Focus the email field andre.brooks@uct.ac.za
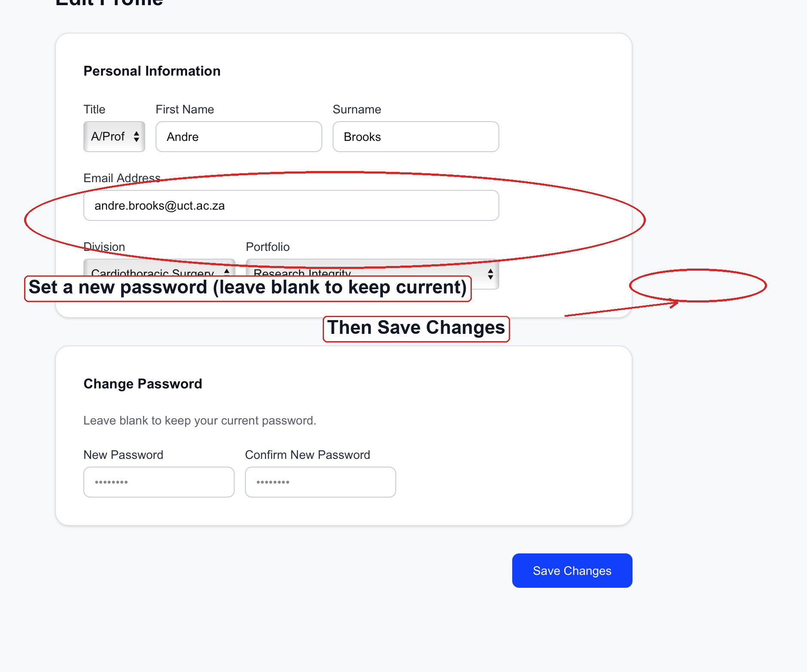Image resolution: width=807 pixels, height=672 pixels. click(291, 205)
